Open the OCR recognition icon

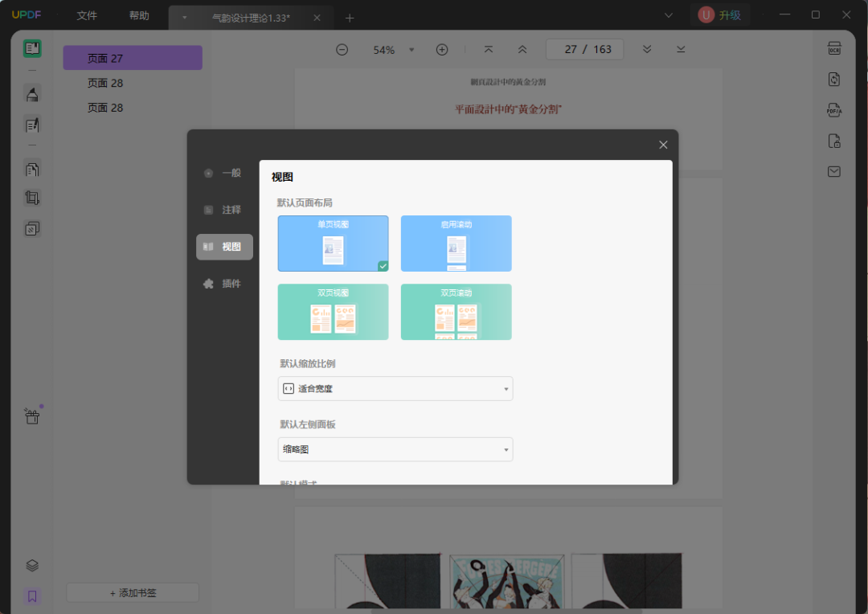click(x=834, y=49)
